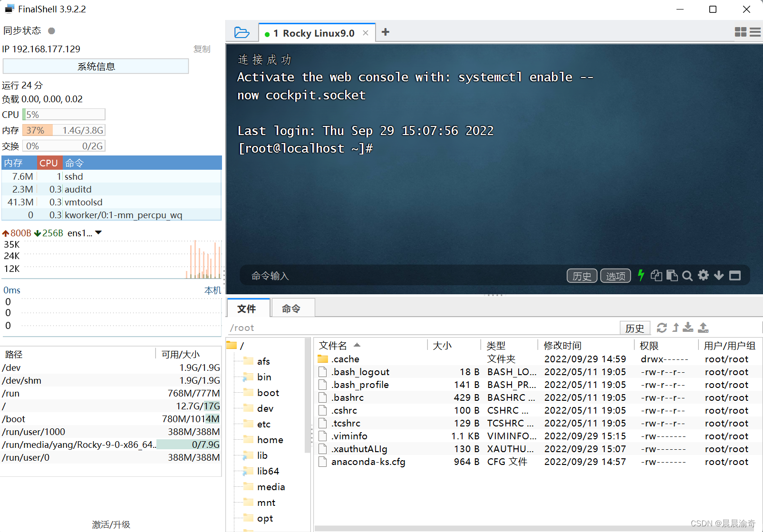Screen dimensions: 763x532
Task: Select the .bash_logout file
Action: [x=537, y=372]
